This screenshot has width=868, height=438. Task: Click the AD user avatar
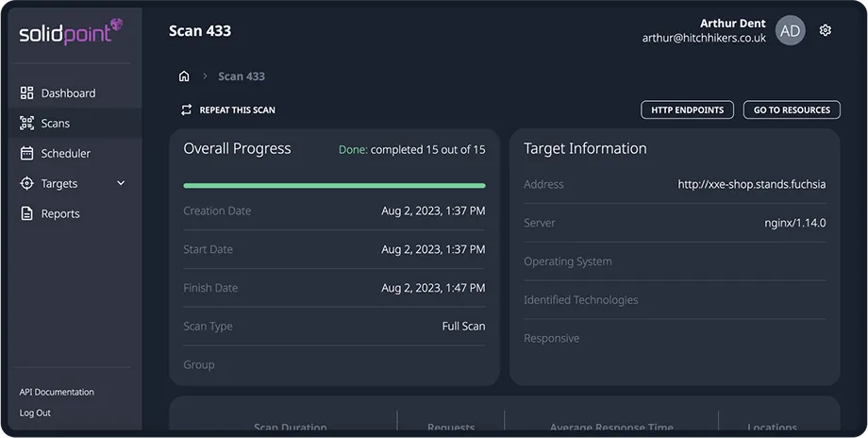[x=791, y=31]
